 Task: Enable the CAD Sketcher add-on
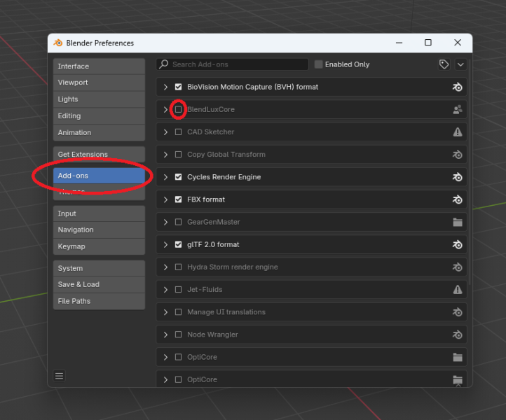pyautogui.click(x=178, y=132)
